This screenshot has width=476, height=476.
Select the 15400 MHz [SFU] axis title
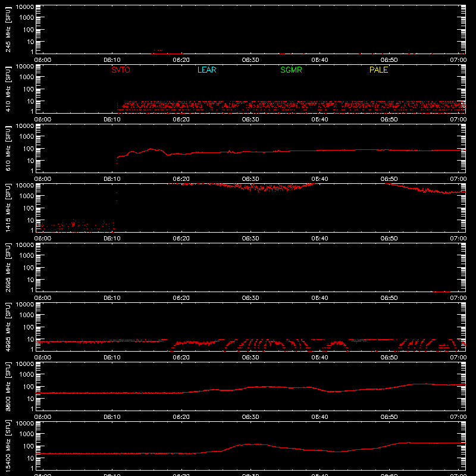(x=8, y=446)
